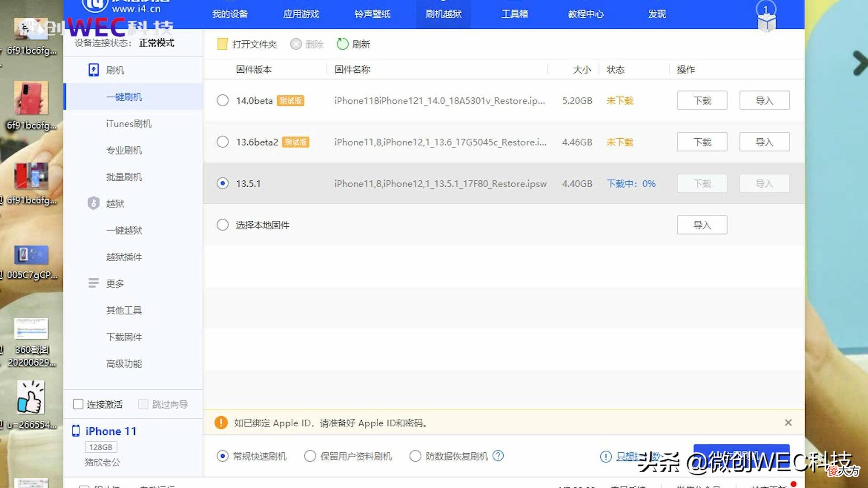Close the Apple ID warning banner

(x=788, y=422)
